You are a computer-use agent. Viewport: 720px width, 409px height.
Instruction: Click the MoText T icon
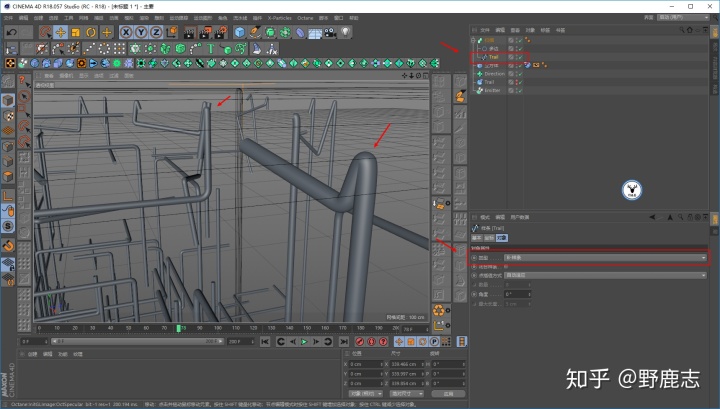(211, 48)
